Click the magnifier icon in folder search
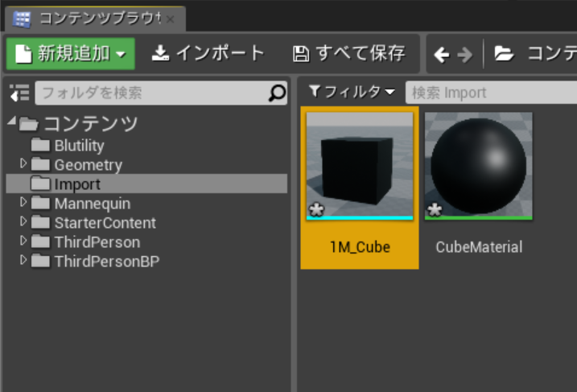Viewport: 577px width, 392px height. [x=277, y=93]
